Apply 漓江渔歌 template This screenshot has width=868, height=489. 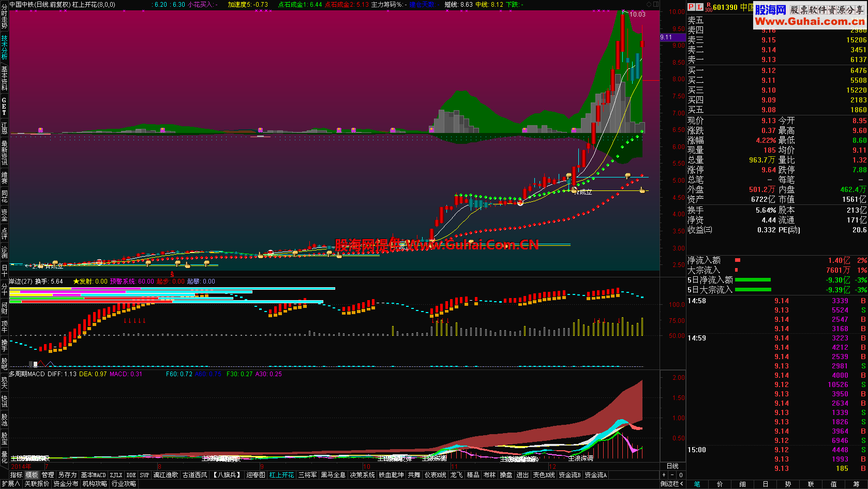(166, 475)
